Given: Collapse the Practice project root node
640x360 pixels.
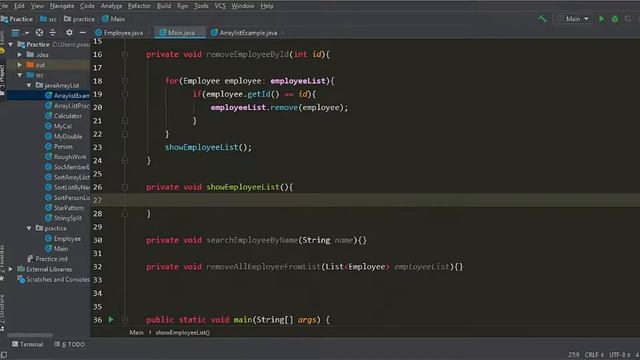Looking at the screenshot, I should (x=11, y=44).
